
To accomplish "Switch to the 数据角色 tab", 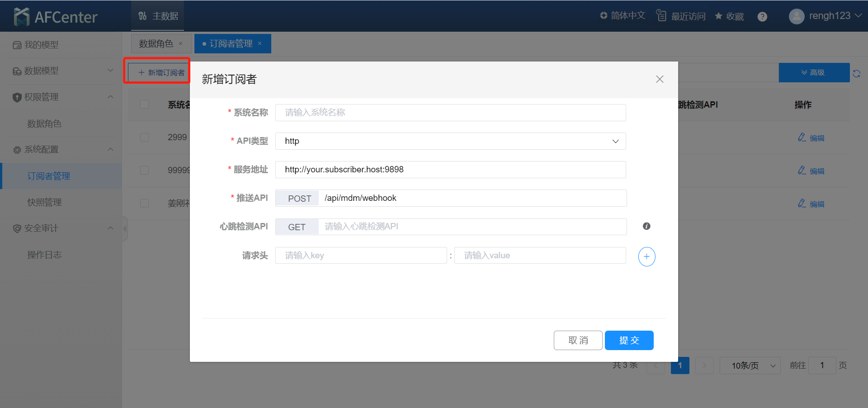I will 156,43.
